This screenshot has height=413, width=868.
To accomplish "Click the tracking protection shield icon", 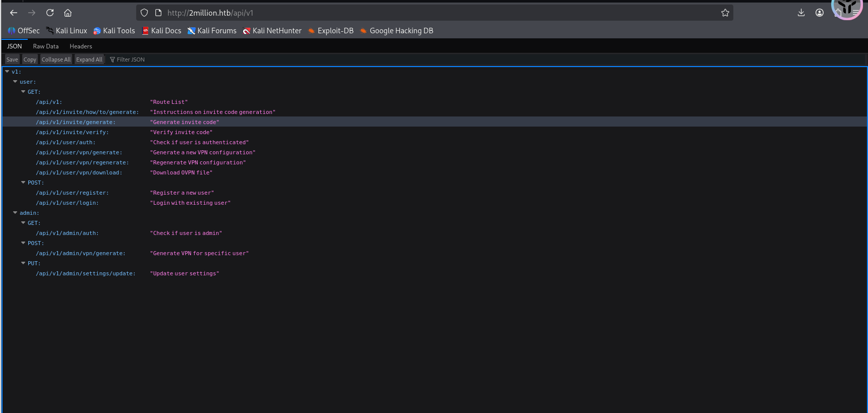I will pyautogui.click(x=144, y=13).
